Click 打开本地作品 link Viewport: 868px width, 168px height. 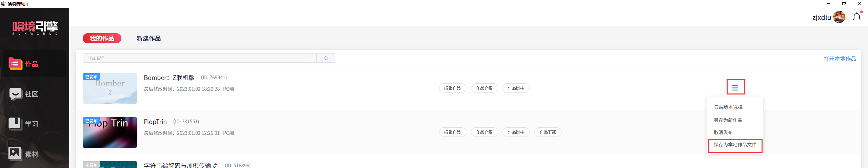(840, 59)
